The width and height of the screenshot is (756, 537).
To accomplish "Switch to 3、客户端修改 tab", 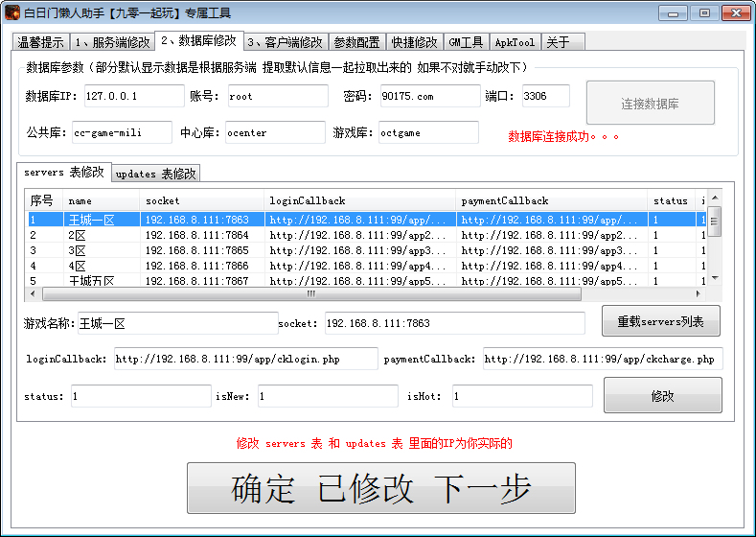I will (x=286, y=42).
